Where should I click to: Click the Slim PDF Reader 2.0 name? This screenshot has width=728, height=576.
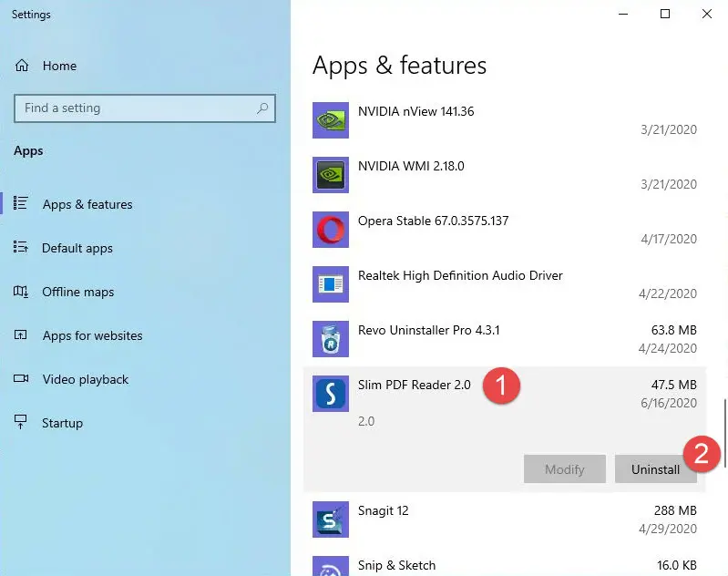point(415,386)
